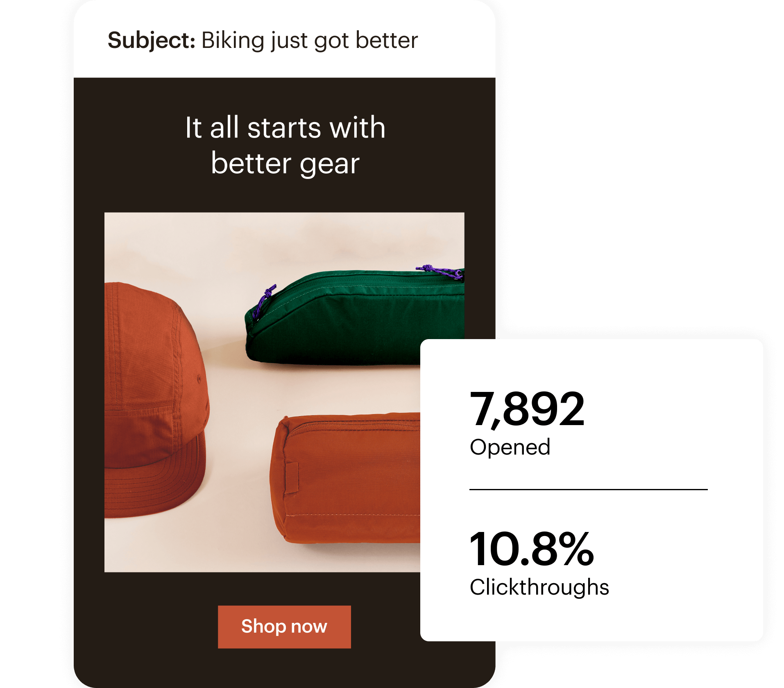Click the 7,892 opened count

point(527,409)
